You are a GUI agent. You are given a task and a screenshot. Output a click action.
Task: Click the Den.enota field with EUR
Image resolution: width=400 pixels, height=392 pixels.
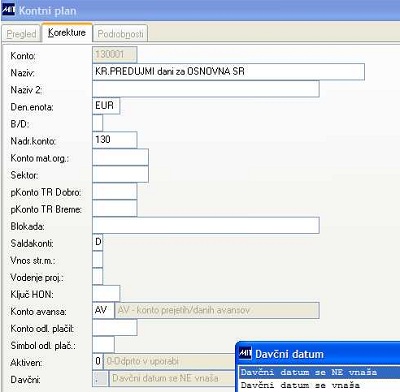(106, 106)
